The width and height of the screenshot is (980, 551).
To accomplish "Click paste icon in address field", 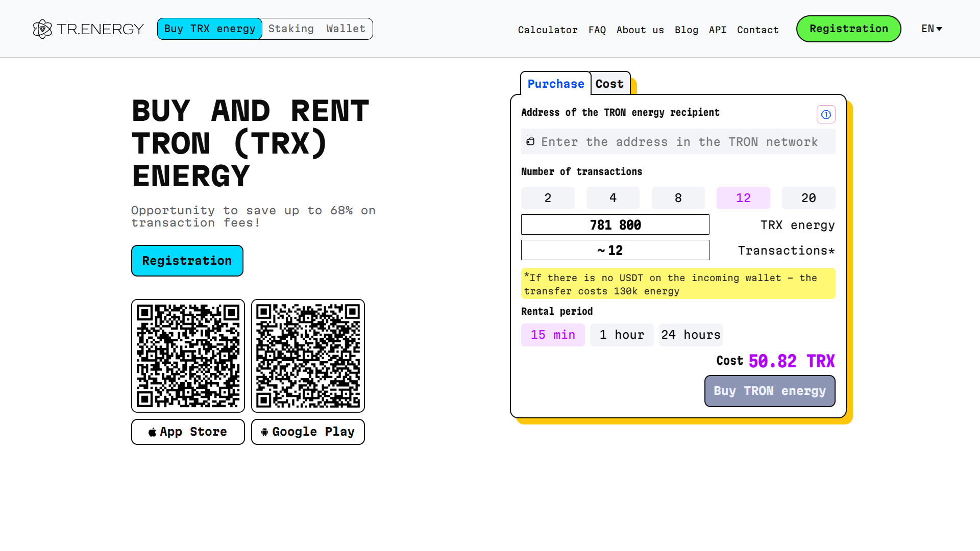I will [x=530, y=142].
